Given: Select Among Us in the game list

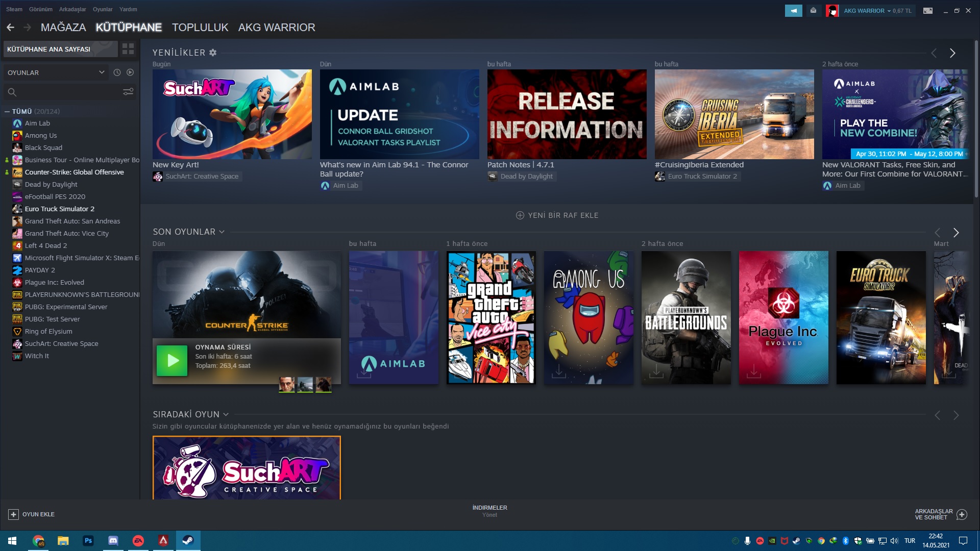Looking at the screenshot, I should click(x=41, y=136).
